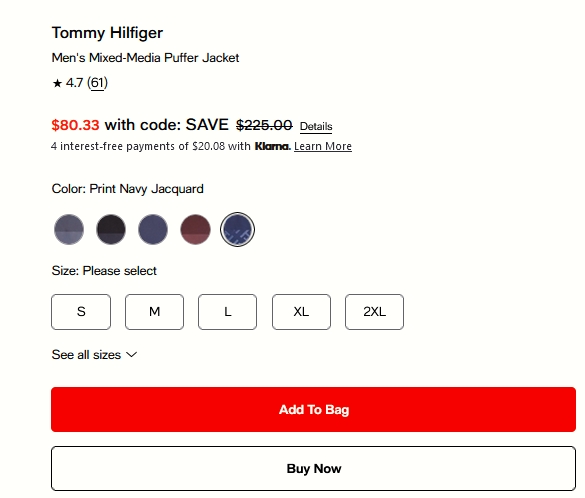Choose the black color swatch
This screenshot has height=498, width=585.
(111, 229)
